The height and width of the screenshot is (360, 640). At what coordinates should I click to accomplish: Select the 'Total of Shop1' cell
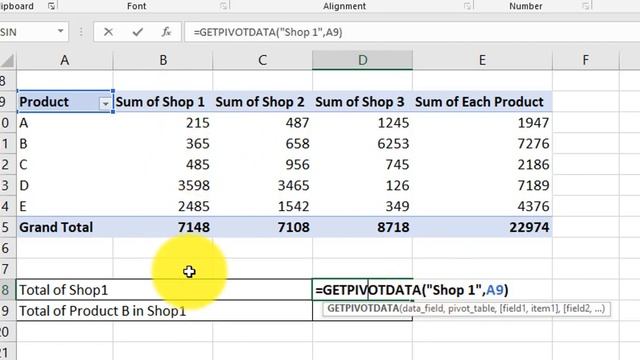[164, 290]
